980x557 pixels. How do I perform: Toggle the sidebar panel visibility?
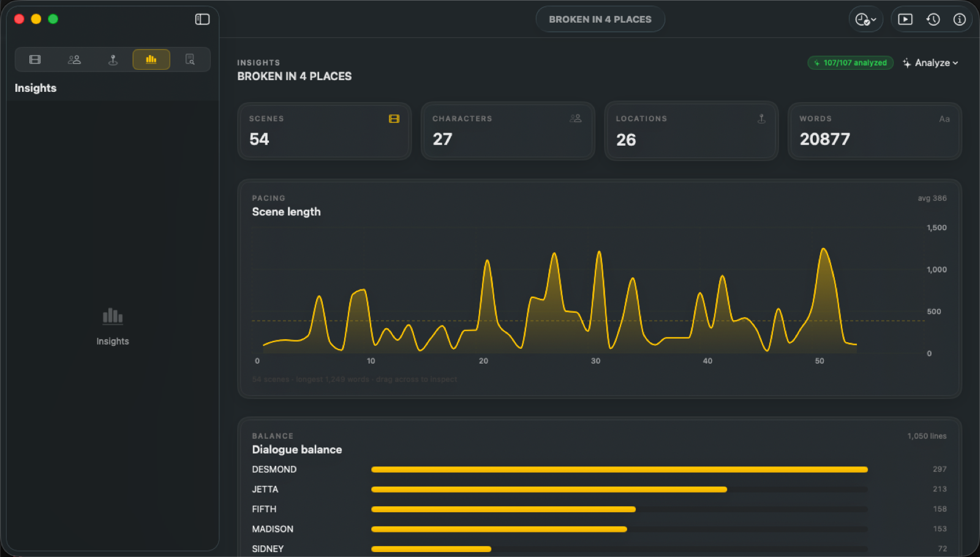pos(202,19)
